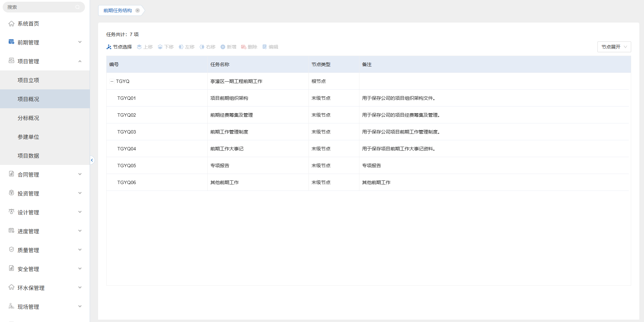Expand the 设计管理 menu chevron

click(80, 212)
